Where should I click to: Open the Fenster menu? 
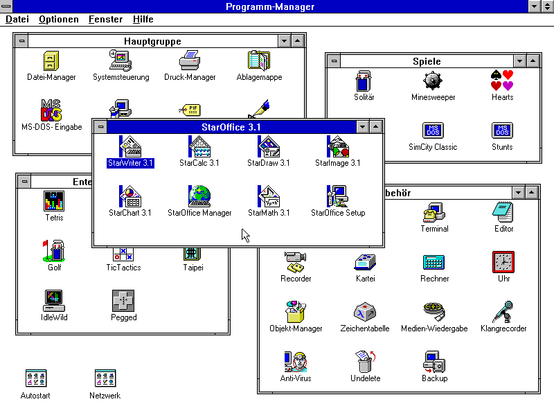point(105,19)
